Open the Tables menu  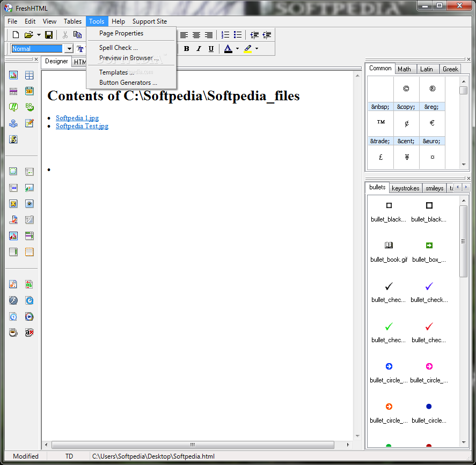tap(72, 21)
